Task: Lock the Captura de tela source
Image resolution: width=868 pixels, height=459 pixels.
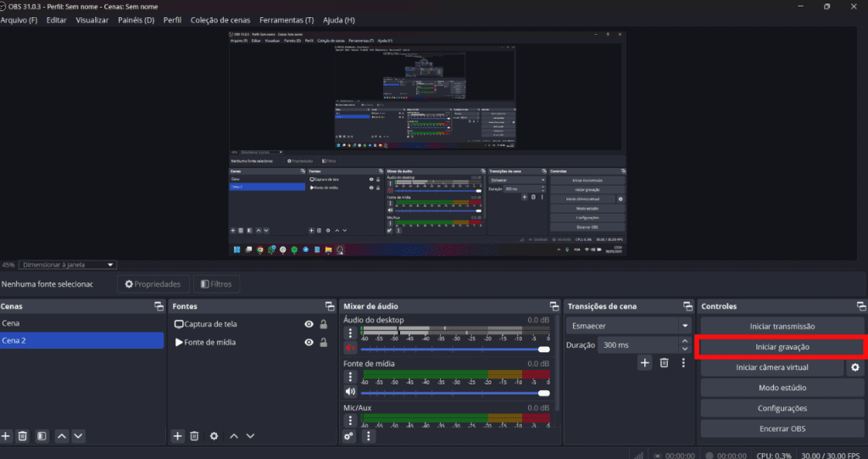Action: point(323,324)
